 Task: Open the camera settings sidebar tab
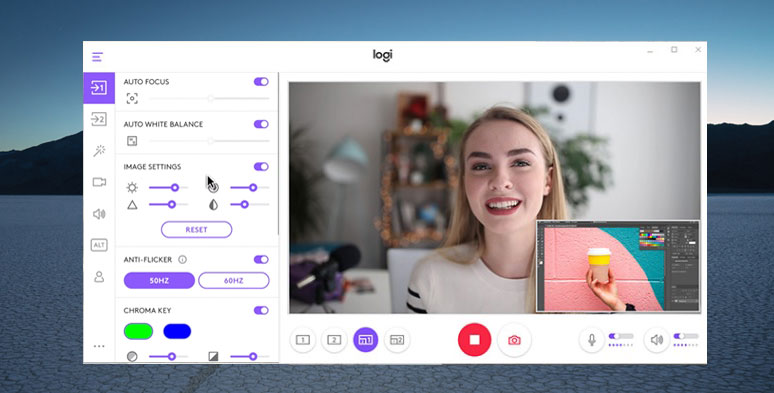(99, 182)
